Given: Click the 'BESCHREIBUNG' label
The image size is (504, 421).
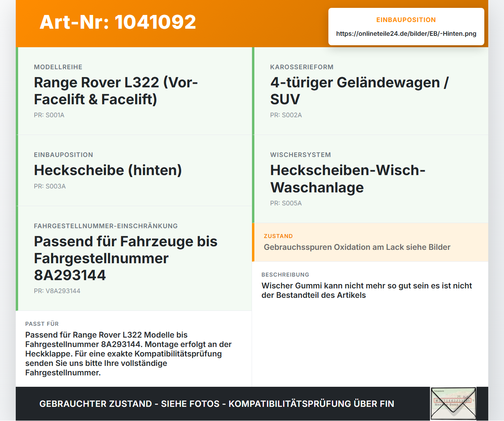Looking at the screenshot, I should [285, 275].
